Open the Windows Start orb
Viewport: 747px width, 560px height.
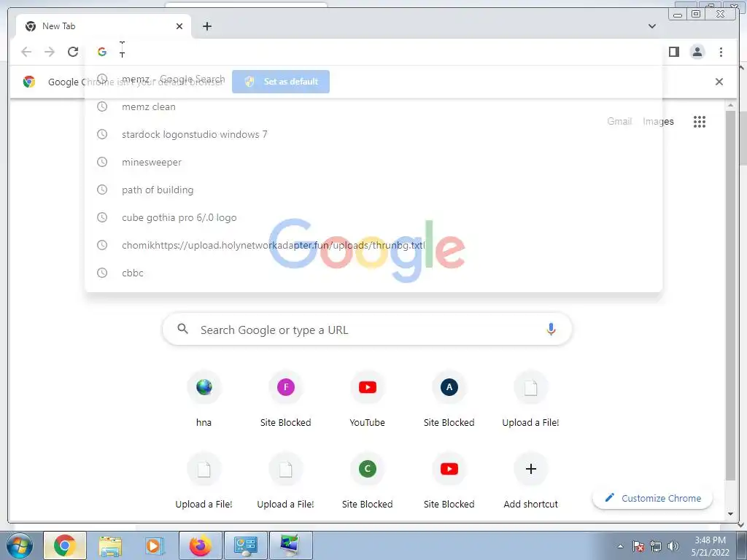pos(20,545)
